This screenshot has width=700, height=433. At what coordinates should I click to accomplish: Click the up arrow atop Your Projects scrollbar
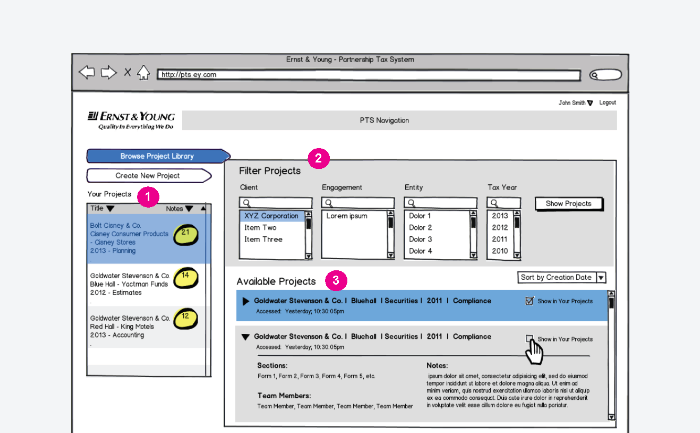(204, 208)
